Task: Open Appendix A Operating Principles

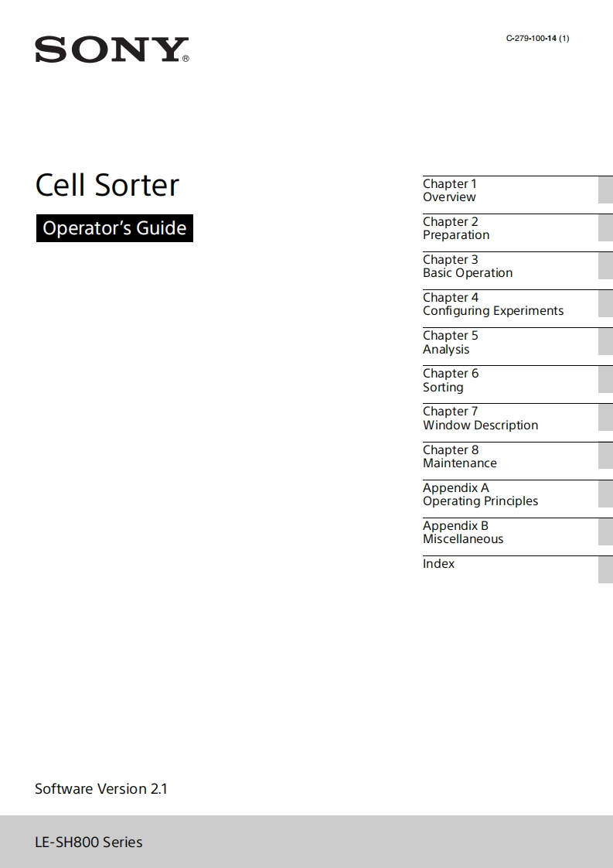Action: [x=480, y=494]
